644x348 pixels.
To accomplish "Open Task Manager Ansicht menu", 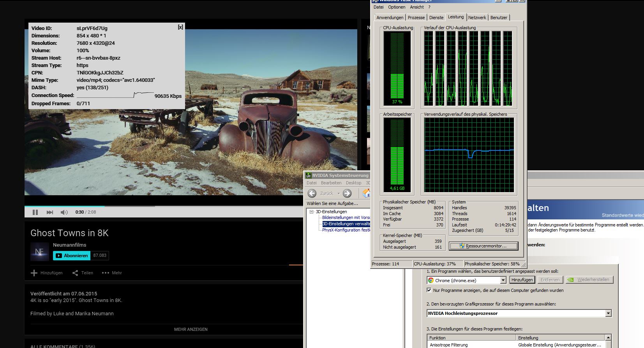I will pyautogui.click(x=417, y=7).
